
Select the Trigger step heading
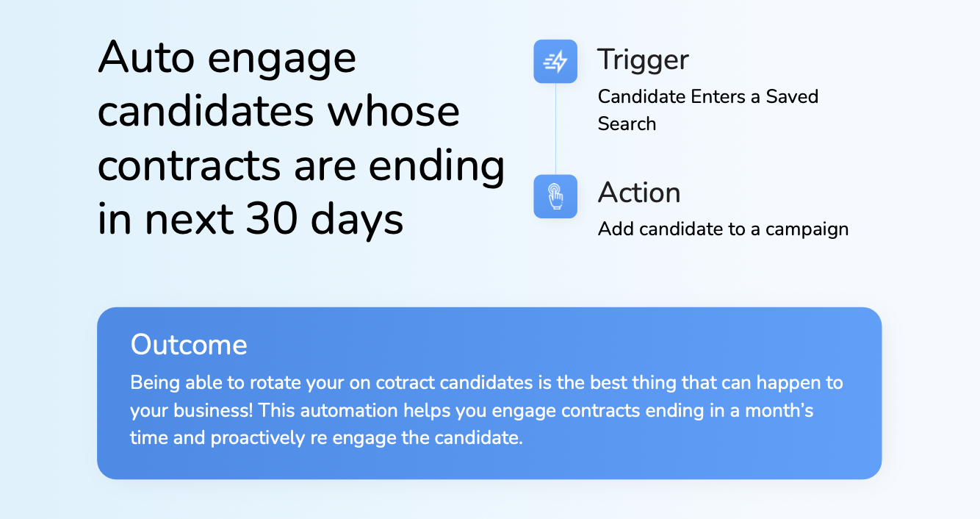(643, 60)
